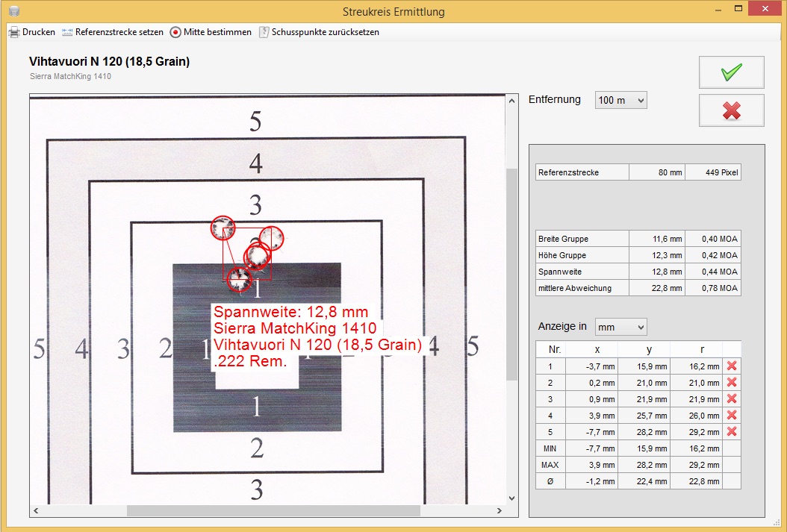Click the mittlere Abweichung row label
This screenshot has width=787, height=532.
(575, 288)
